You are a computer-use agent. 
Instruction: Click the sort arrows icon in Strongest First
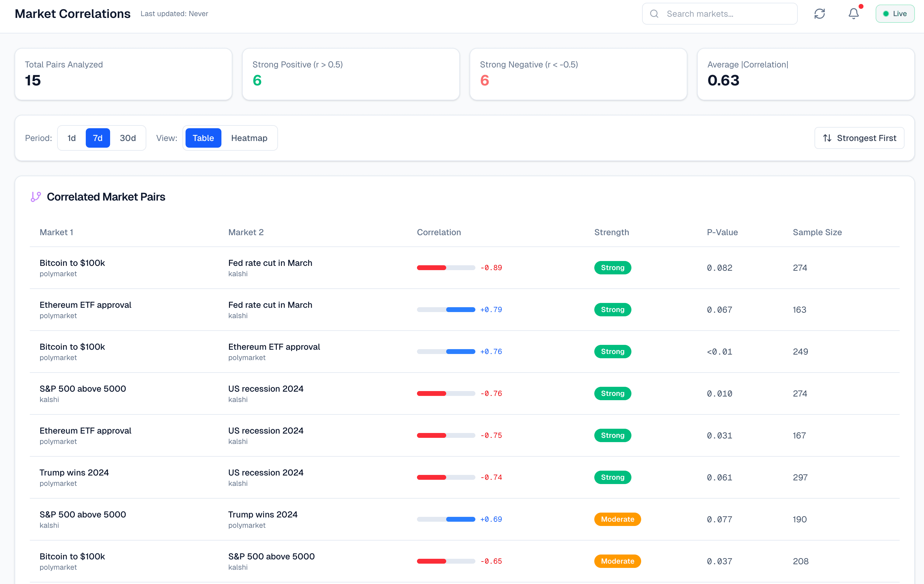(x=827, y=138)
